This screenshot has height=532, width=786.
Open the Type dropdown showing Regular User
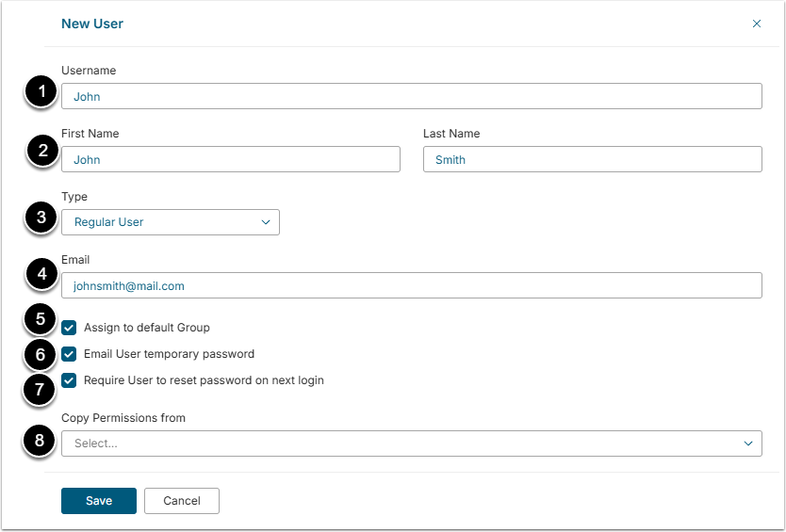(x=171, y=222)
